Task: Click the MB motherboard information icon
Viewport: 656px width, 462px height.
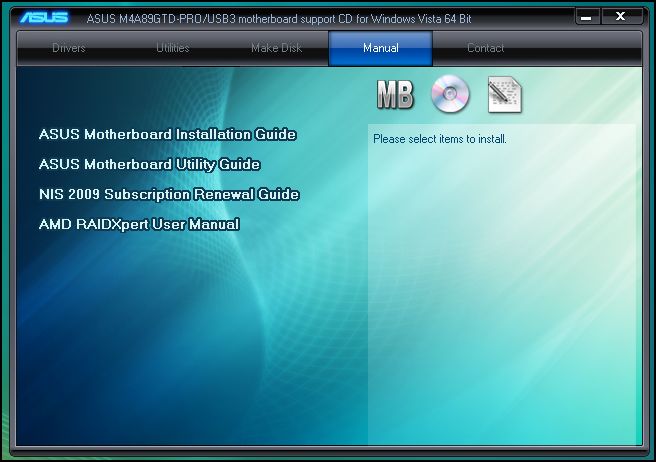Action: pos(395,95)
